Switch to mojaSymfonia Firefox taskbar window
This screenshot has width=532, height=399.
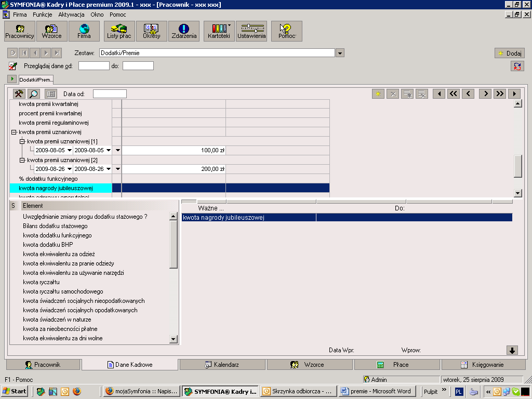click(141, 391)
